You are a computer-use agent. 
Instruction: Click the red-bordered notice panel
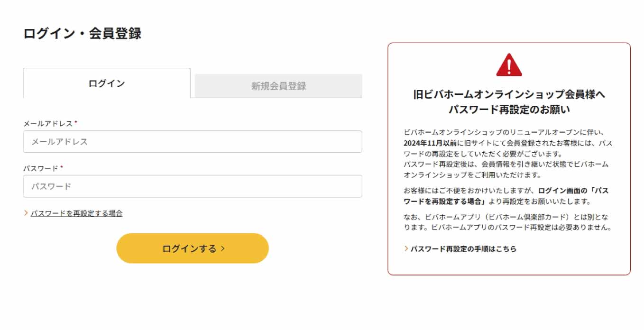point(509,159)
